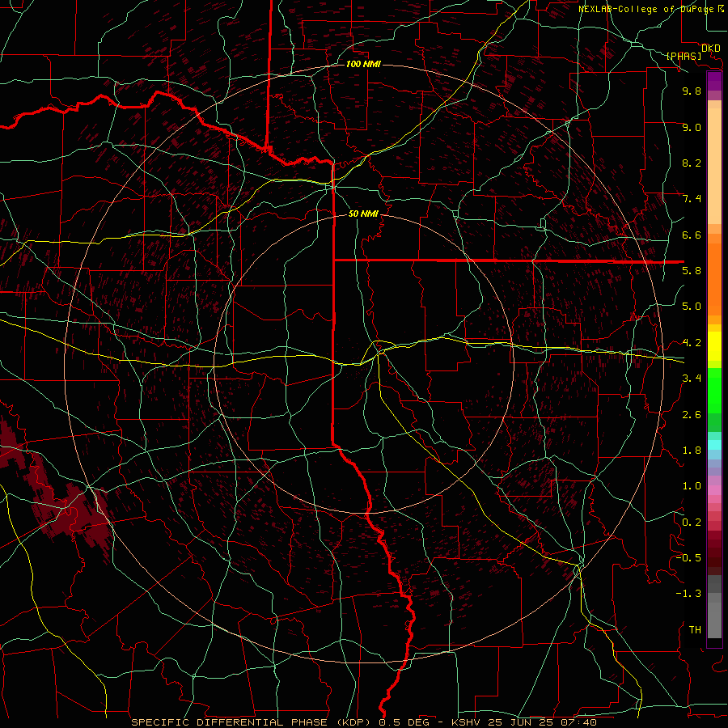The image size is (728, 728).
Task: Click the 8.2 value on color scale
Action: click(x=692, y=163)
